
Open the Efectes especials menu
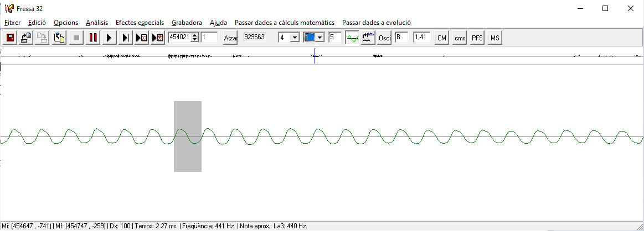140,23
